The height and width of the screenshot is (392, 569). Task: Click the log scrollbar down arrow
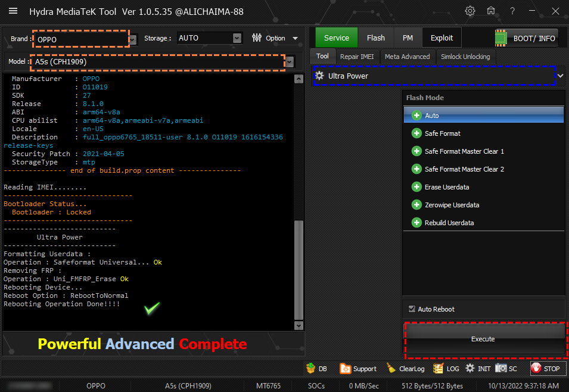tap(299, 326)
